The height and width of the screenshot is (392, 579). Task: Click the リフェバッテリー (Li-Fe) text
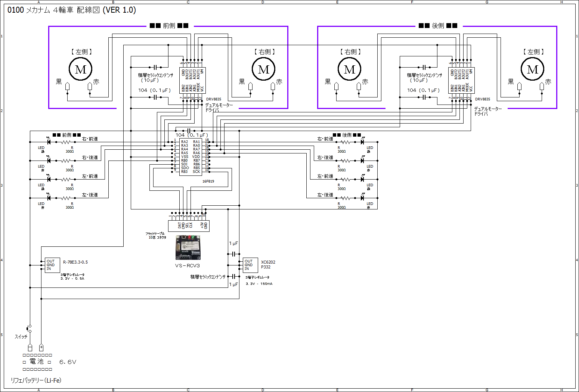coord(36,380)
